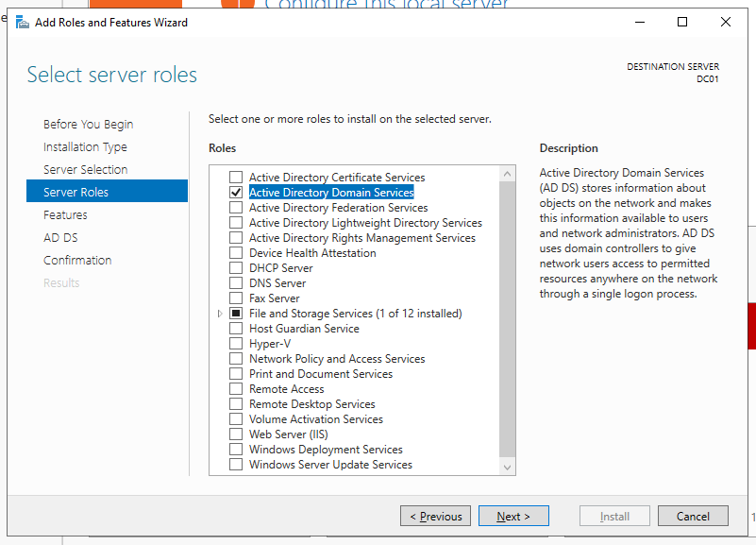
Task: Select Host Guardian Service label
Action: pos(304,329)
